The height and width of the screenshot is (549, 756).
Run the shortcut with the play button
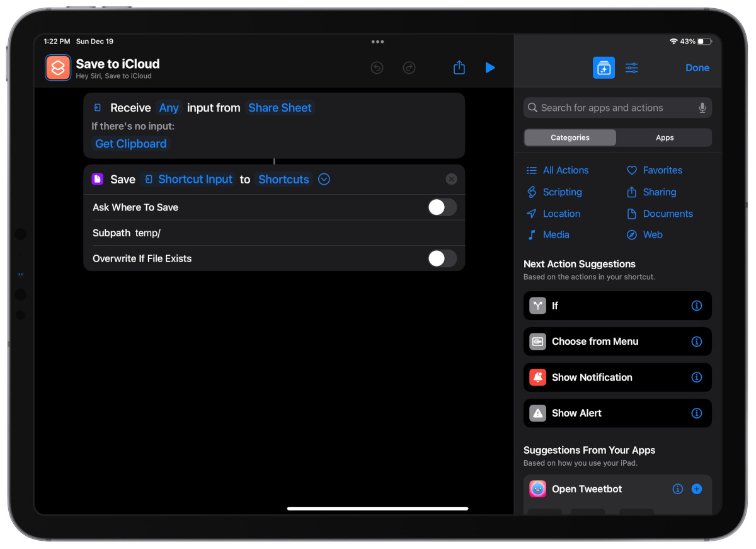pyautogui.click(x=490, y=67)
